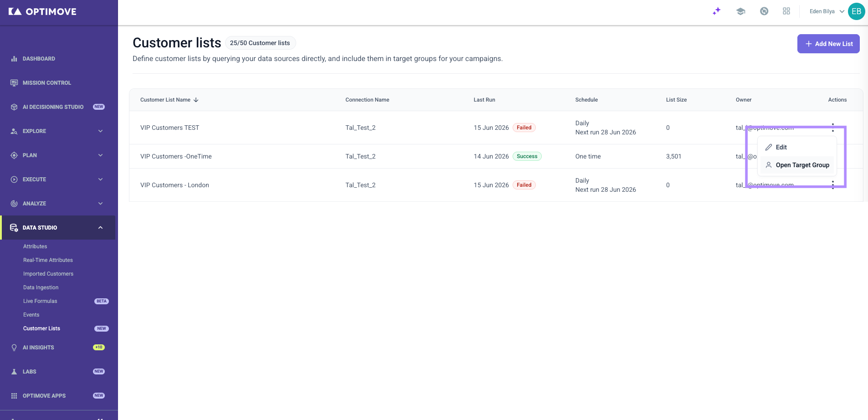Open Optimove Apps section
Viewport: 868px width, 420px height.
click(44, 396)
